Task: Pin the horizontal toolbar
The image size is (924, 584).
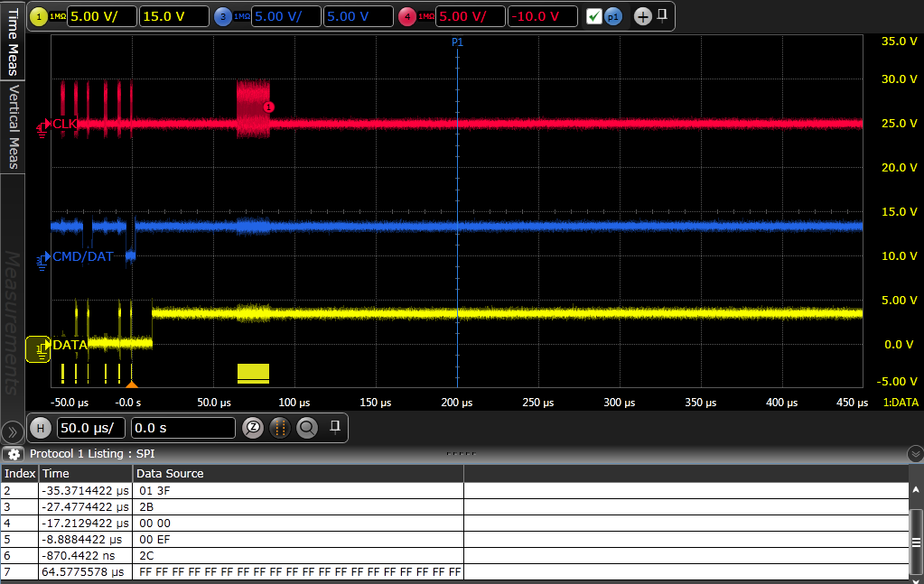Action: click(x=335, y=427)
